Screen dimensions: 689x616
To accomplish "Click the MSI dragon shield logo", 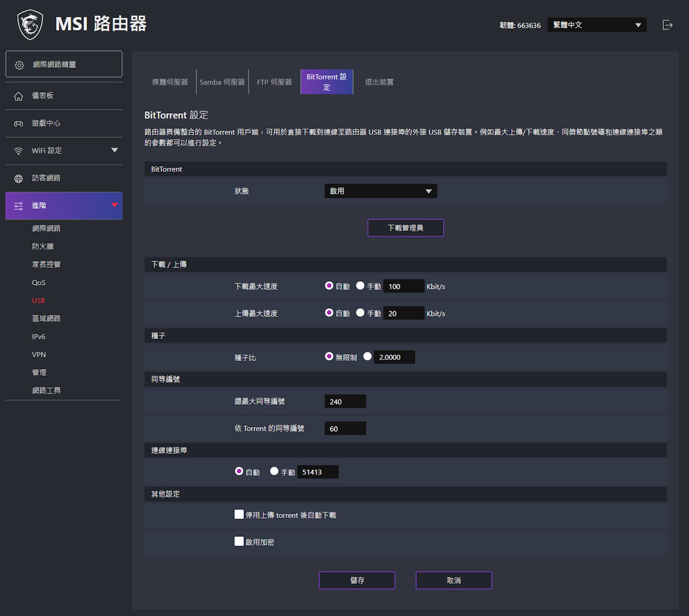I will click(x=30, y=24).
